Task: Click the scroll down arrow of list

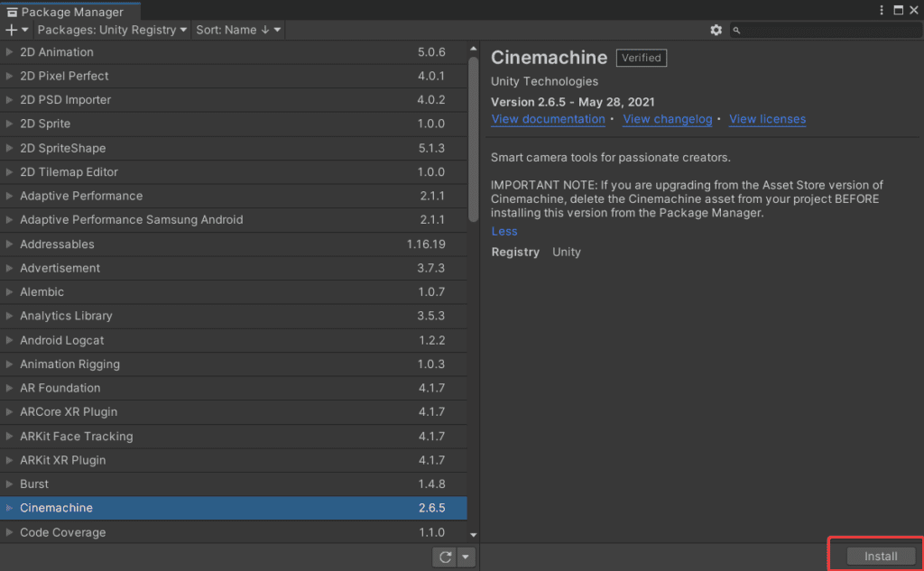Action: pyautogui.click(x=473, y=534)
